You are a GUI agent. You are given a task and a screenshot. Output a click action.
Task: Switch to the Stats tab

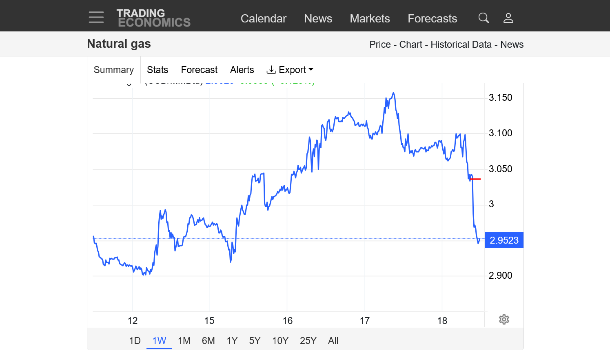click(157, 70)
